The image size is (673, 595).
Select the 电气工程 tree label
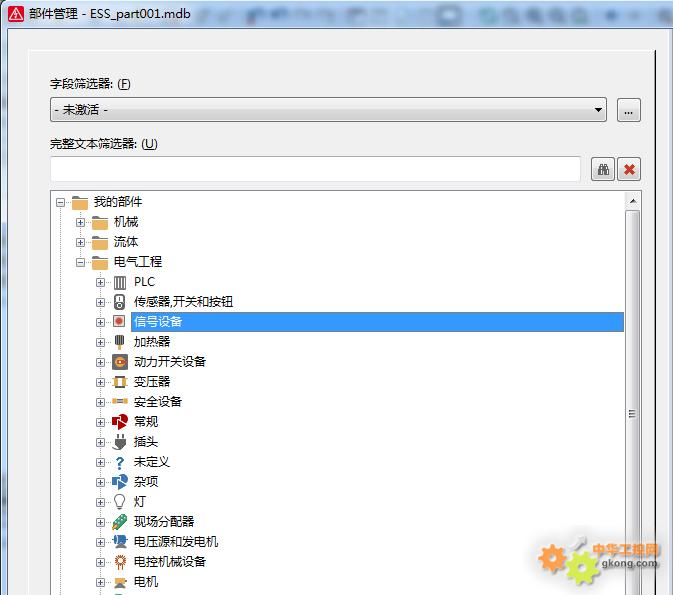click(138, 262)
